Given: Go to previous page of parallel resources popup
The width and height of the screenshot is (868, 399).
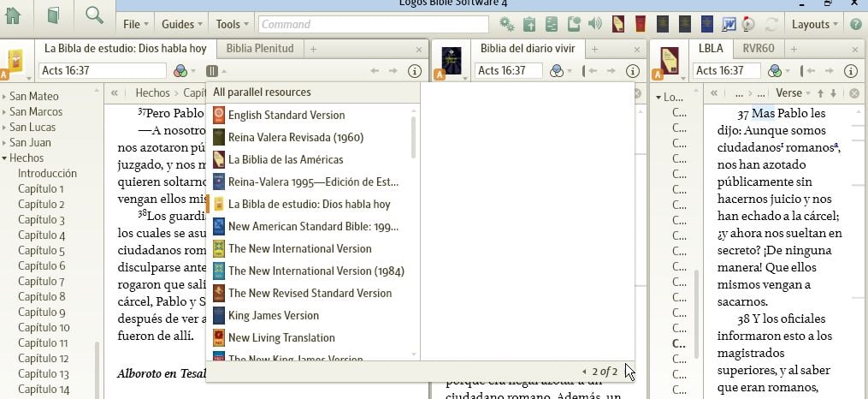Looking at the screenshot, I should (585, 372).
